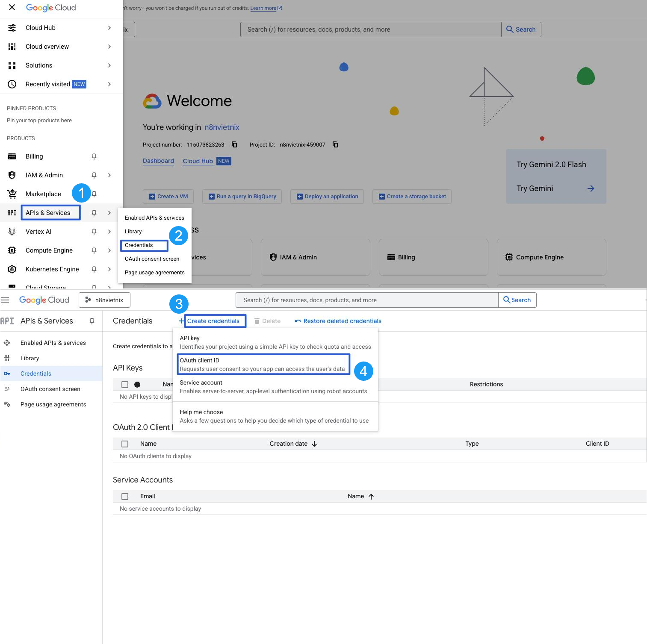Click the IAM & Admin shield icon in sidebar
The height and width of the screenshot is (644, 647).
pos(12,175)
